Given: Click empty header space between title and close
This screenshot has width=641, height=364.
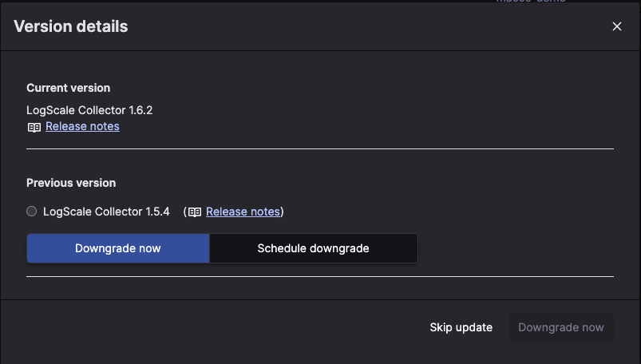Looking at the screenshot, I should (367, 26).
